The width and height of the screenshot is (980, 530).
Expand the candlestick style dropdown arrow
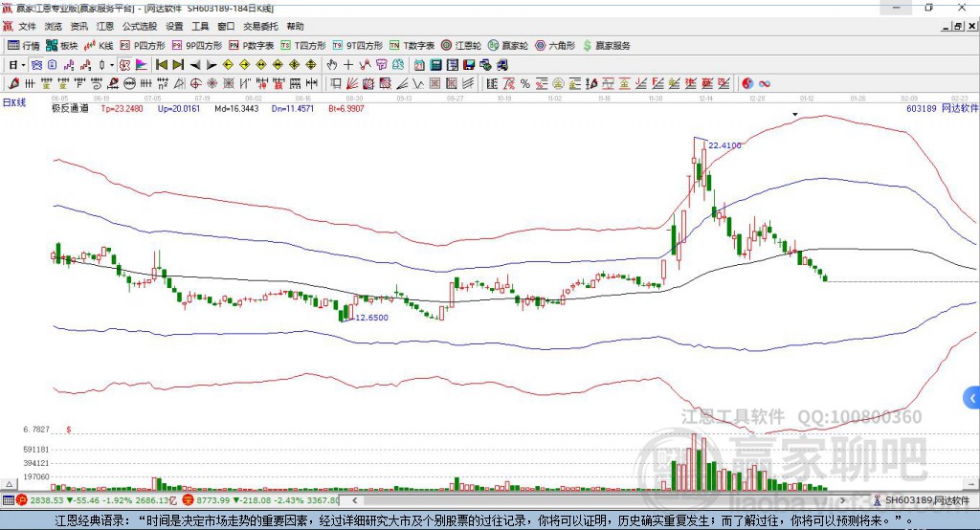[x=112, y=65]
